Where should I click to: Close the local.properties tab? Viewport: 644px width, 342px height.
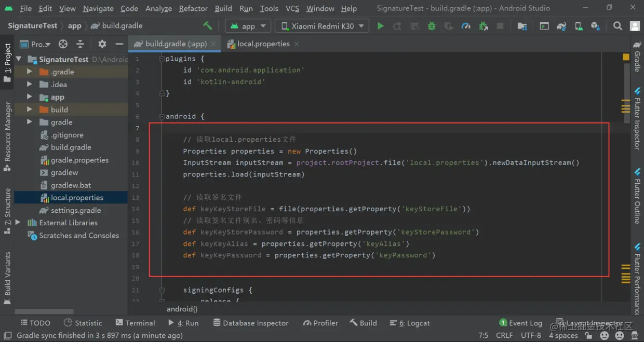(297, 44)
